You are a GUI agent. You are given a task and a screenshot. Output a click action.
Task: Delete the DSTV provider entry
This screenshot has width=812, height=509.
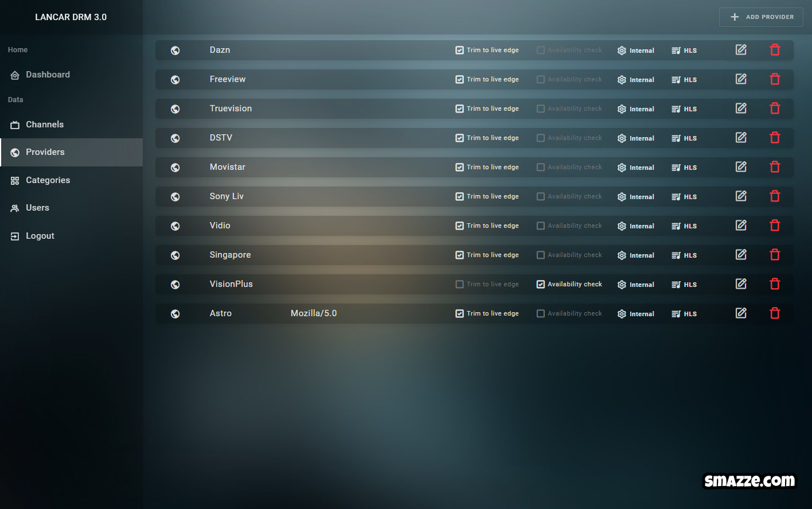point(775,138)
